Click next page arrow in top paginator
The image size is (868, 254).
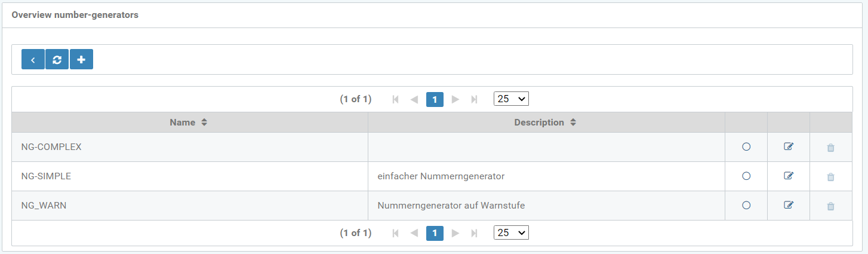coord(455,100)
